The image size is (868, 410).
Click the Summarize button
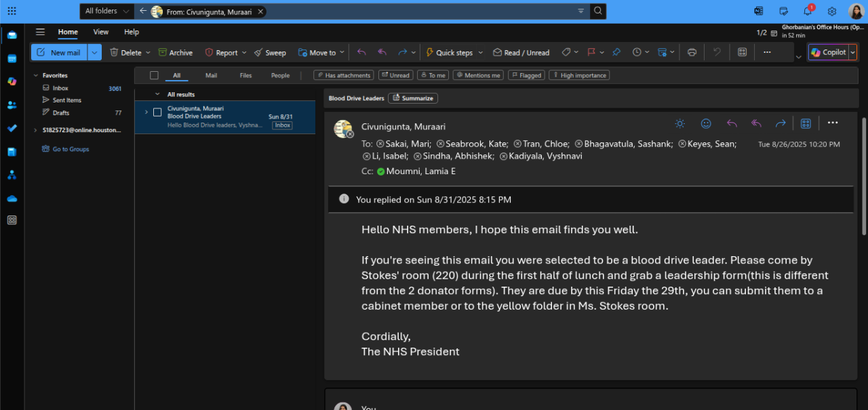pos(413,98)
